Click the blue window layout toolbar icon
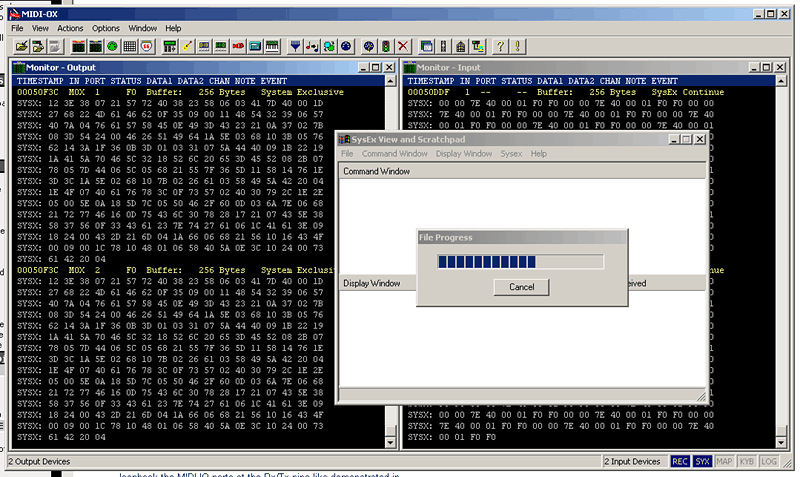The image size is (800, 477). [426, 46]
